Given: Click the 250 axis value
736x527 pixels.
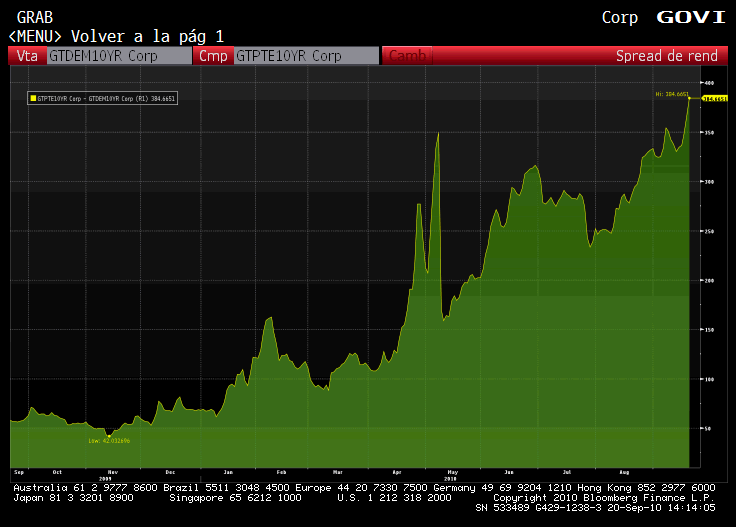Looking at the screenshot, I should pos(709,231).
